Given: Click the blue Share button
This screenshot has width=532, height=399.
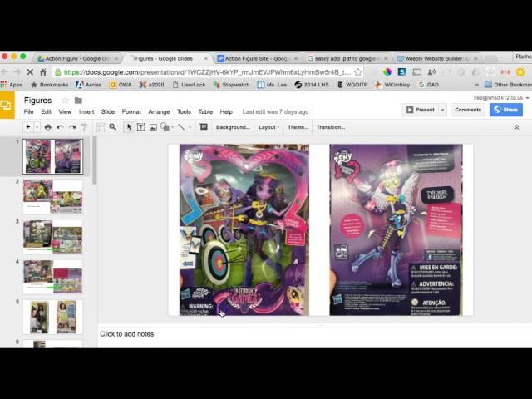Looking at the screenshot, I should point(506,110).
